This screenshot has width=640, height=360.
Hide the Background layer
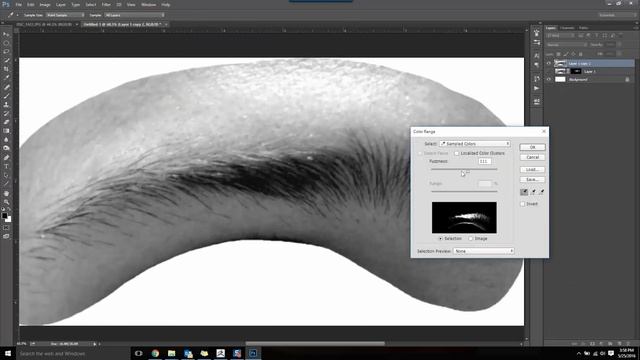(x=549, y=80)
